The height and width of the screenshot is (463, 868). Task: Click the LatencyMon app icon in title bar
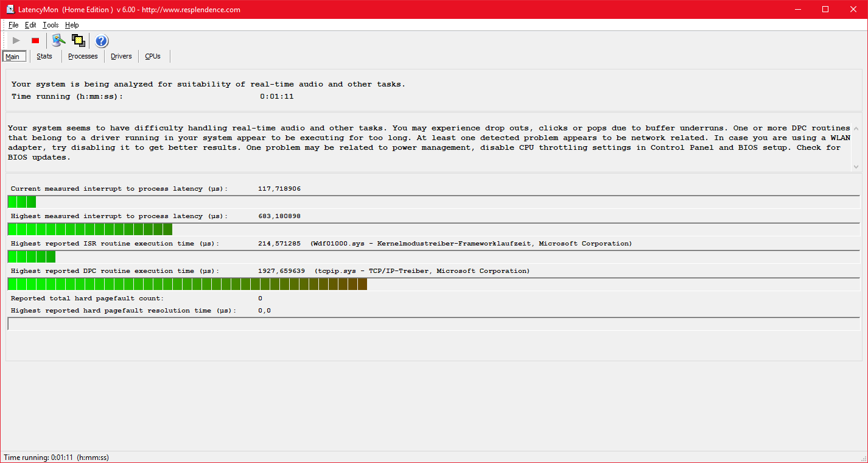pos(10,9)
